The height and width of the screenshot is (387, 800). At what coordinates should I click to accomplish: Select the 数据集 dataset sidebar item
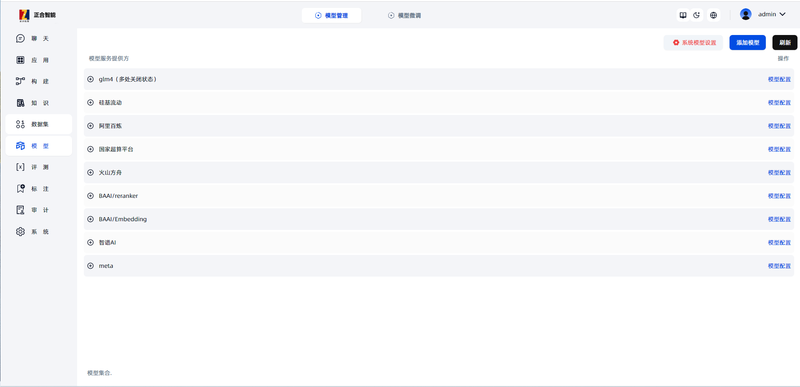point(39,124)
